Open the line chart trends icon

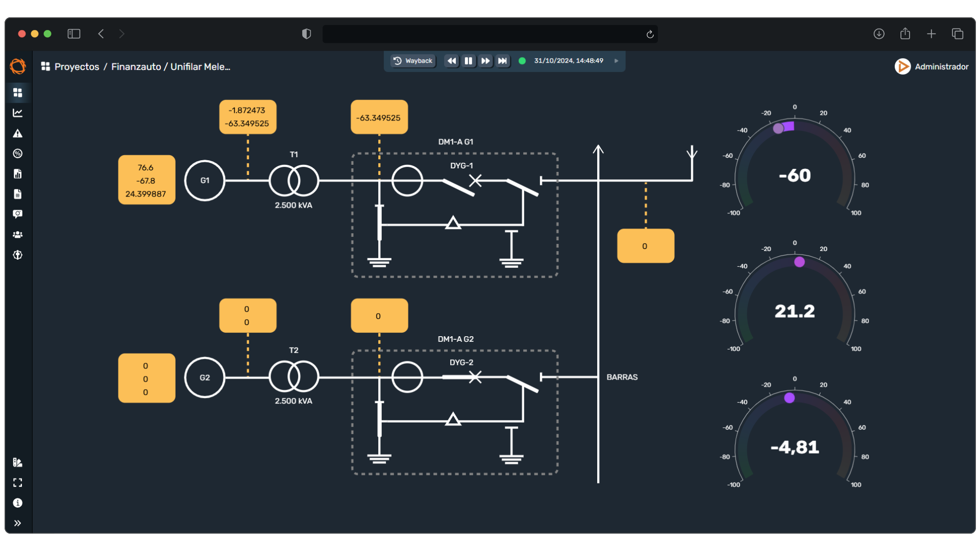[18, 113]
